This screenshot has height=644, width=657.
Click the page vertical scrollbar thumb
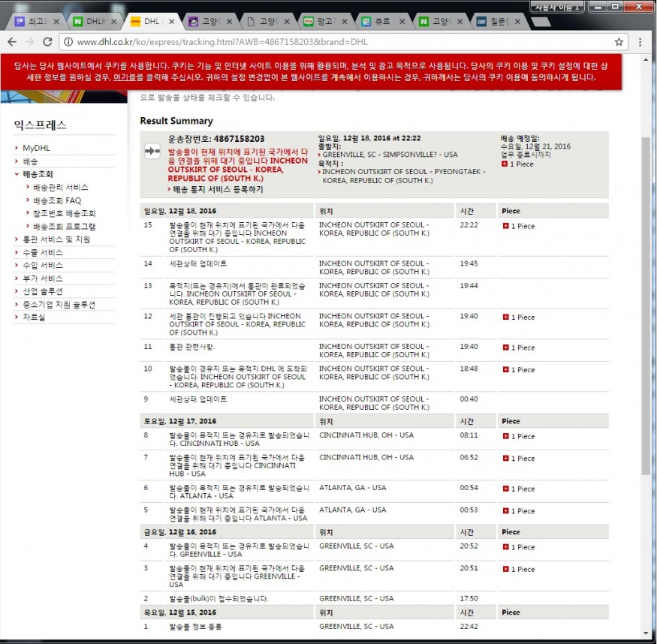646,305
